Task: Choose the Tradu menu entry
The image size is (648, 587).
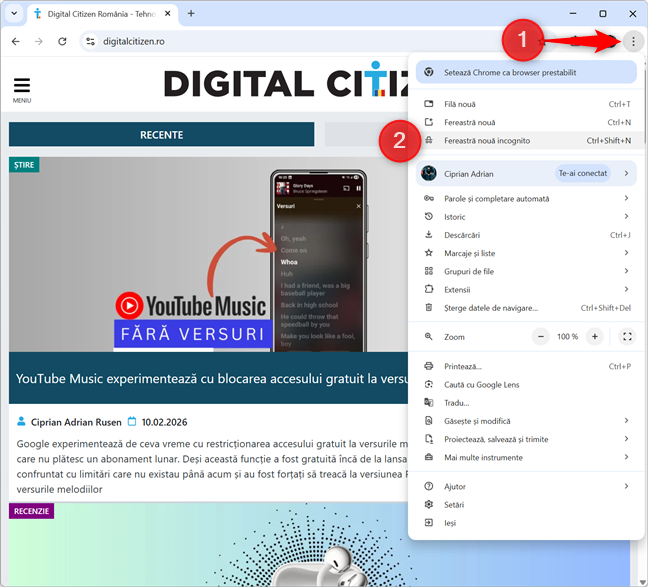Action: tap(526, 403)
